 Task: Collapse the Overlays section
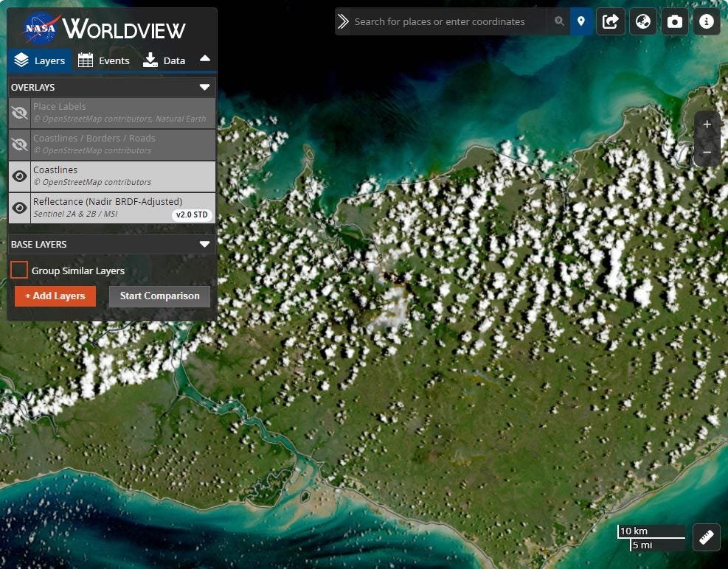click(x=204, y=87)
